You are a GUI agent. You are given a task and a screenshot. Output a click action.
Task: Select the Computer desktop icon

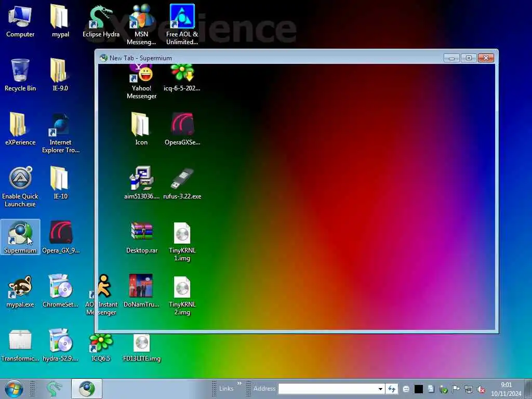(20, 21)
